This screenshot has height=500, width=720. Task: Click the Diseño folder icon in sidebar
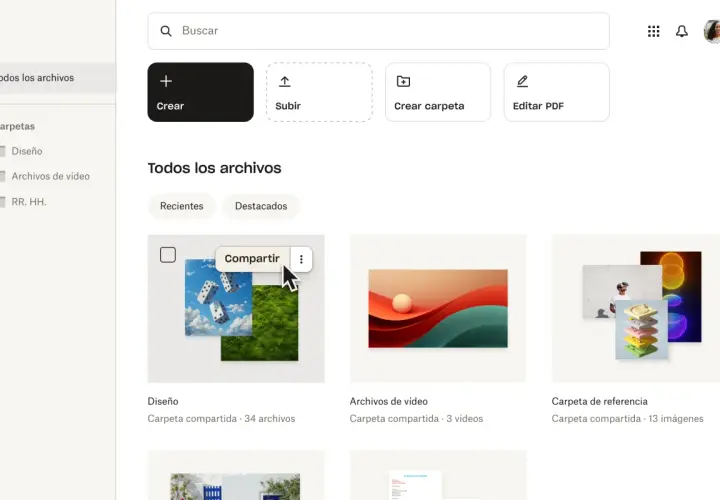2,151
